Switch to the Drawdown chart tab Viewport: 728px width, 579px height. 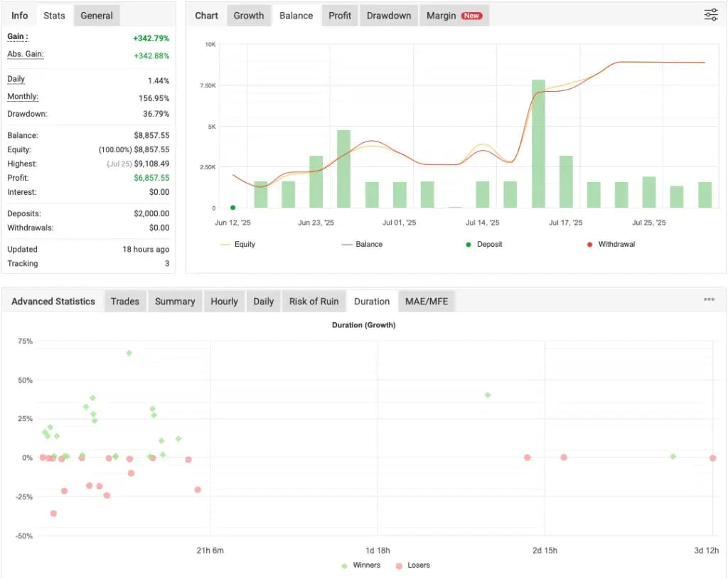(388, 15)
